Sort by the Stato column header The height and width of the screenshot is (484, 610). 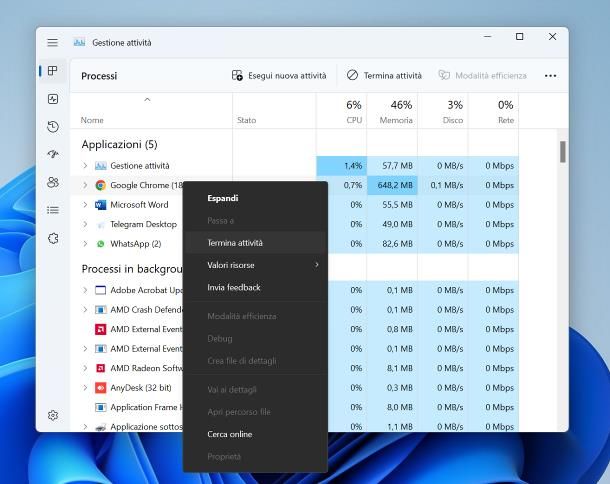274,111
